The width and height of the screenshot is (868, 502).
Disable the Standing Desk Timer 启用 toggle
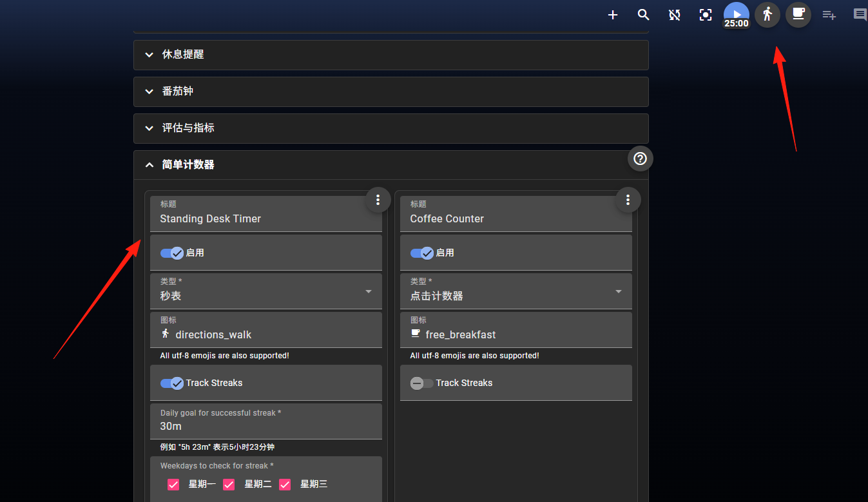point(172,253)
